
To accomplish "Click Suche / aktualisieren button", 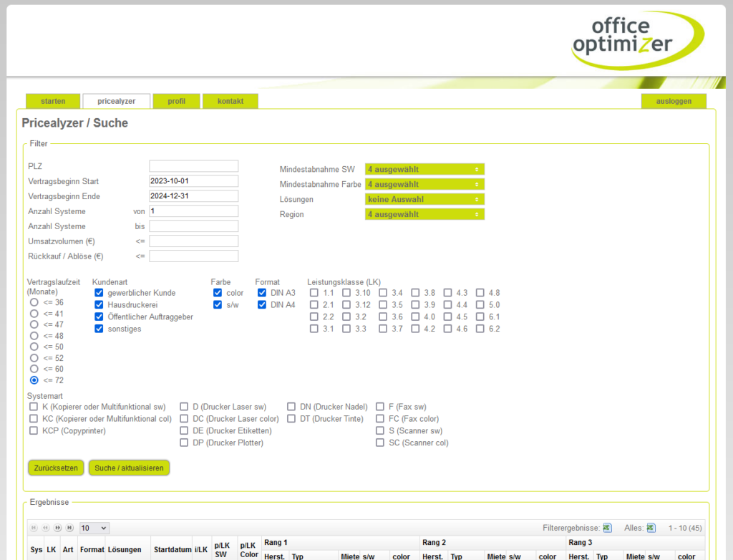I will click(x=129, y=468).
